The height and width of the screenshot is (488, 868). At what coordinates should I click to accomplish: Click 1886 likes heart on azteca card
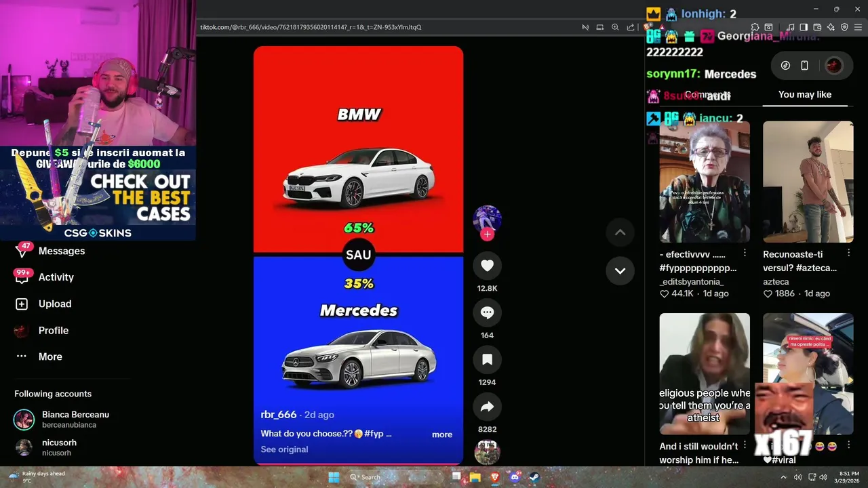coord(768,294)
